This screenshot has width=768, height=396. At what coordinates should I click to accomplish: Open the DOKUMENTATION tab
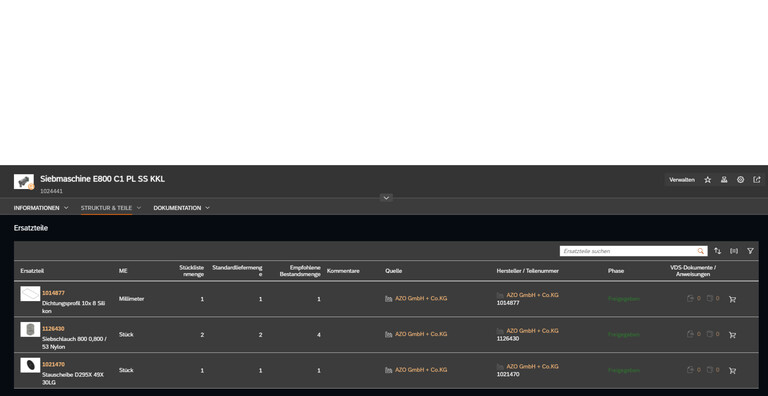click(177, 208)
